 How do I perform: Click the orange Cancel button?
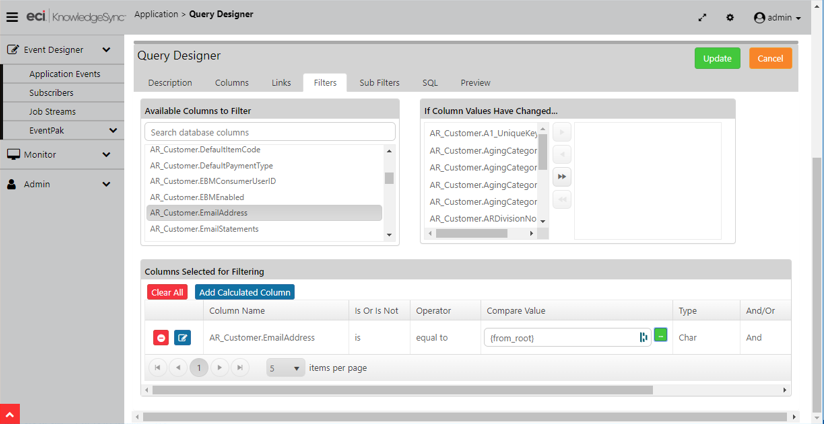pos(770,58)
